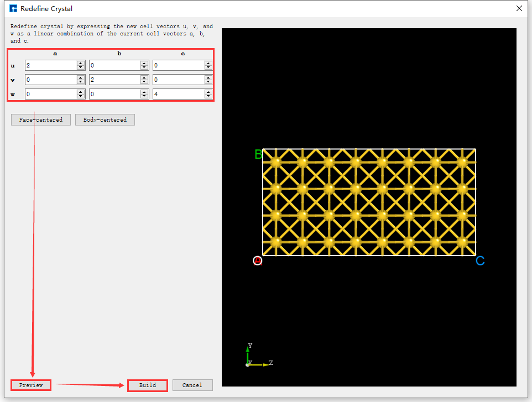532x402 pixels.
Task: Decrement the u vector a component value
Action: pyautogui.click(x=81, y=67)
